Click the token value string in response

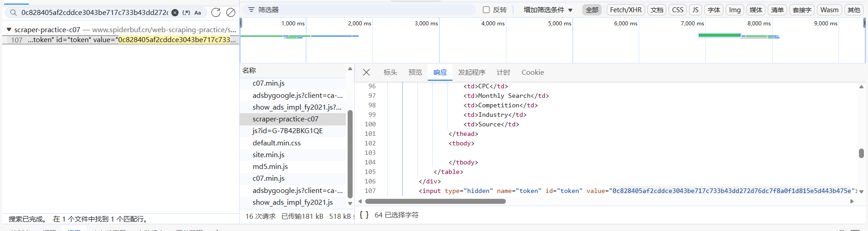pos(732,191)
